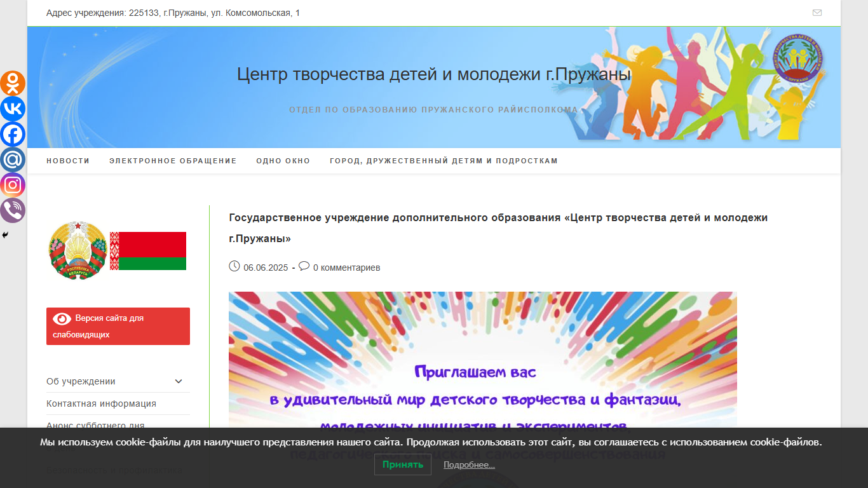Viewport: 868px width, 488px height.
Task: Open the Viber share icon
Action: click(x=13, y=210)
